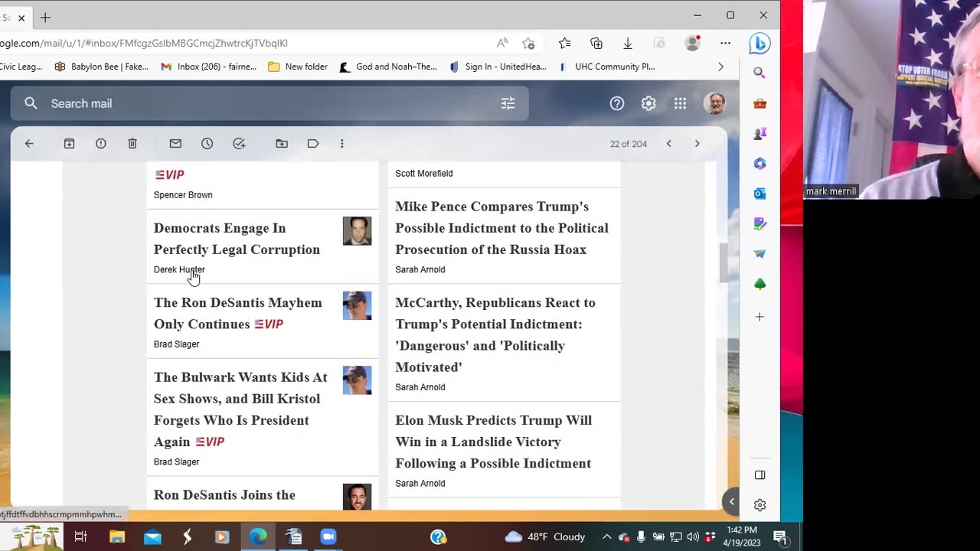Archive the open email
The height and width of the screenshot is (551, 980).
coord(69,143)
